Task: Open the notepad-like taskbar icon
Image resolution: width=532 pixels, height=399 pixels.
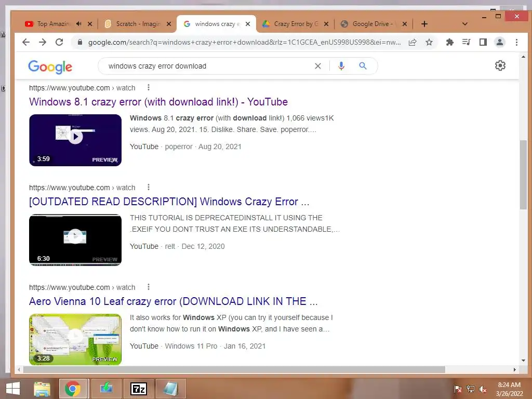Action: (x=170, y=389)
